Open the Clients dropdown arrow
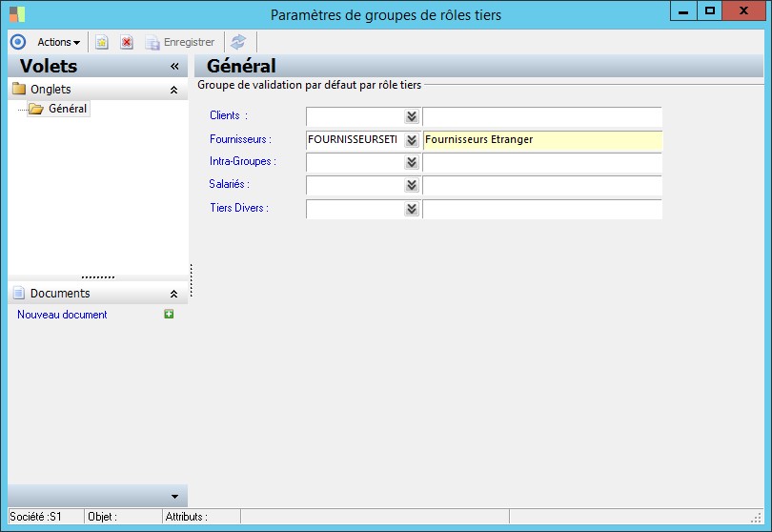Screen dimensions: 772x532 coord(412,116)
